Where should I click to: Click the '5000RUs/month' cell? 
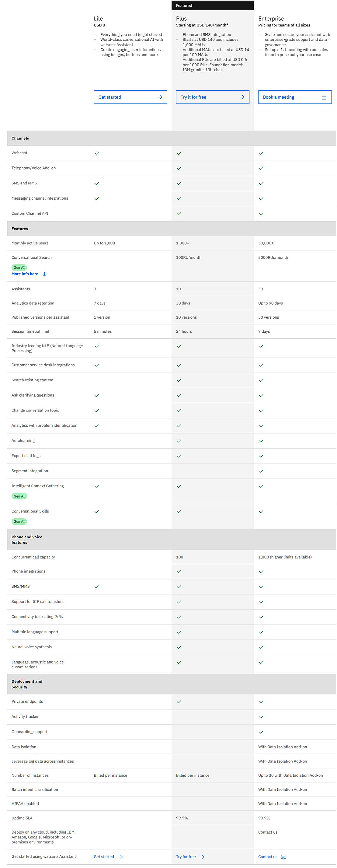[273, 258]
